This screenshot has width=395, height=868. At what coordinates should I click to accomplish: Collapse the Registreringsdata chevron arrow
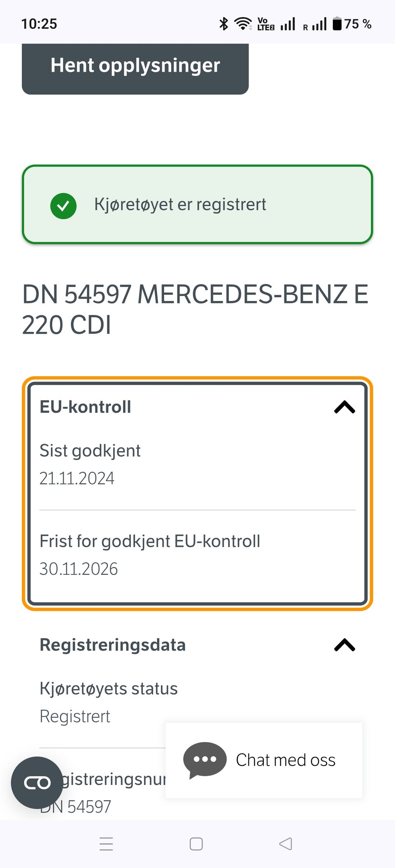[344, 645]
